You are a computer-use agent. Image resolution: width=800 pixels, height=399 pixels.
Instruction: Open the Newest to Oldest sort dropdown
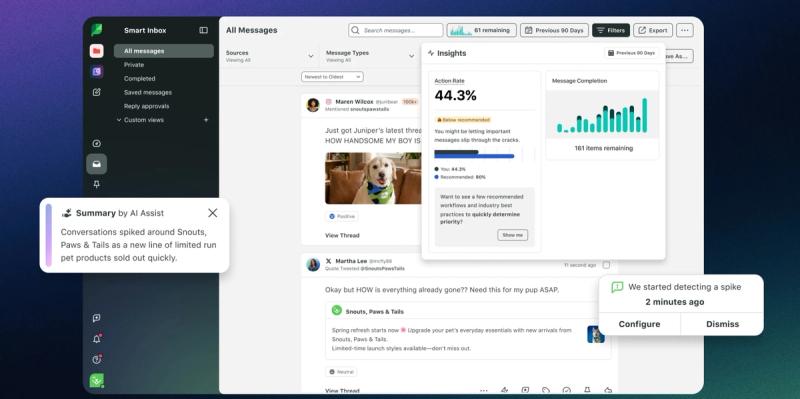pos(332,77)
